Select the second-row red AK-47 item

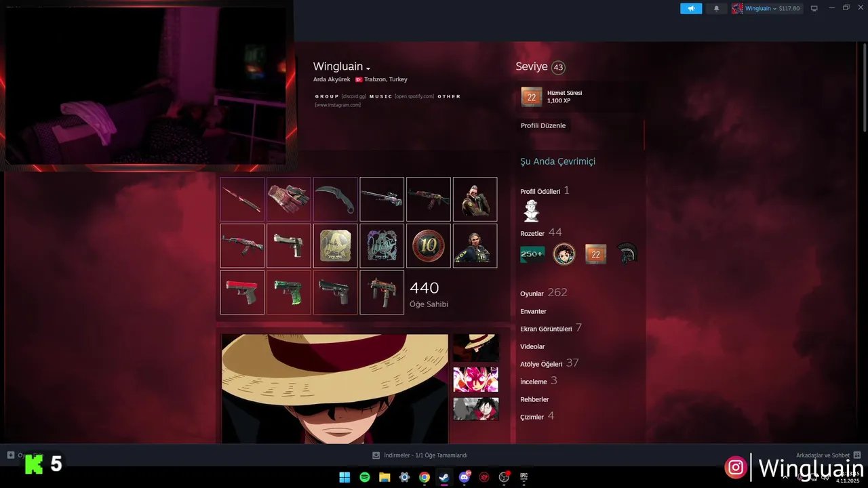tap(242, 246)
